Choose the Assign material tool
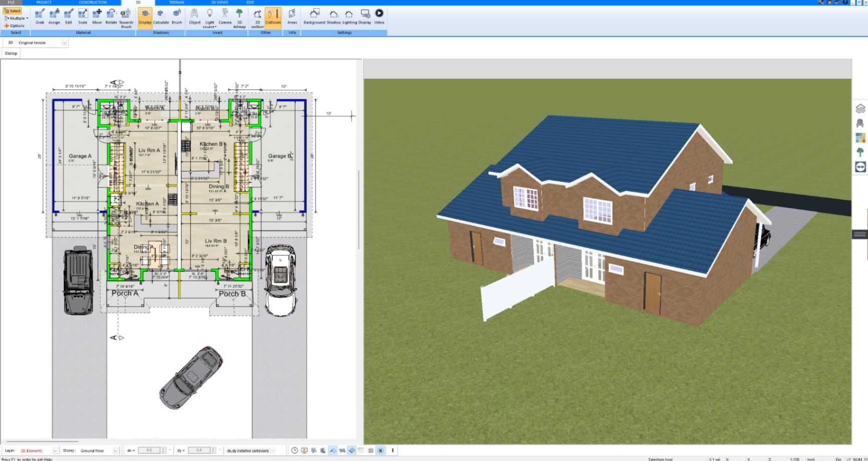This screenshot has width=868, height=461. pyautogui.click(x=54, y=16)
